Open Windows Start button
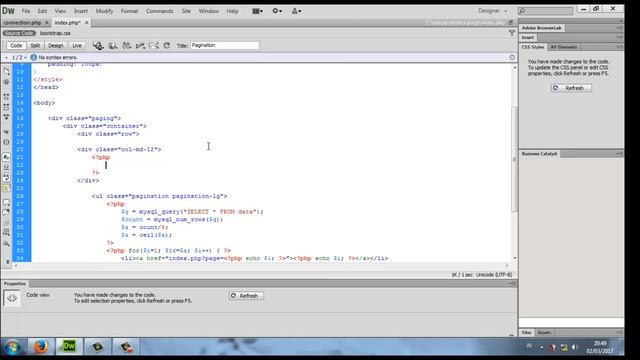 tap(12, 347)
